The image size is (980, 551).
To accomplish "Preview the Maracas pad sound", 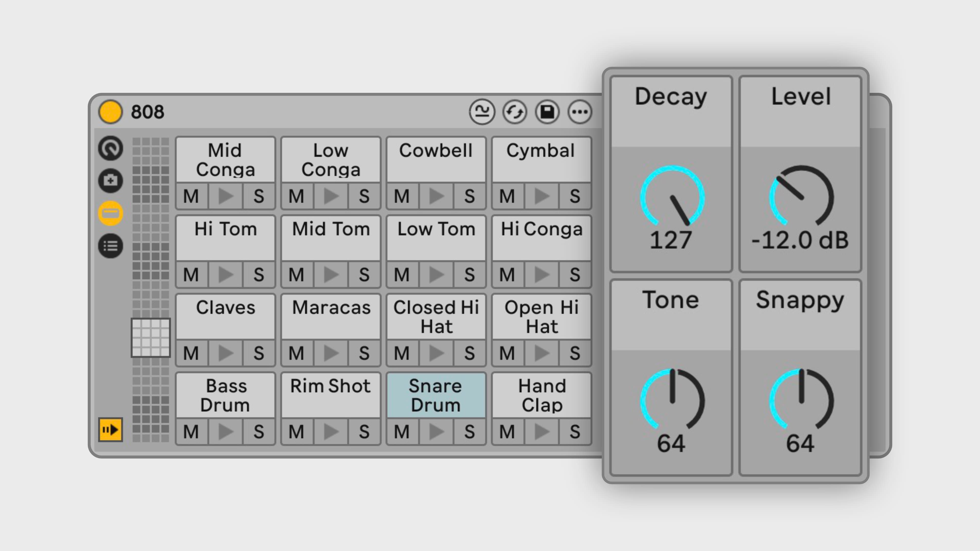I will (x=330, y=353).
